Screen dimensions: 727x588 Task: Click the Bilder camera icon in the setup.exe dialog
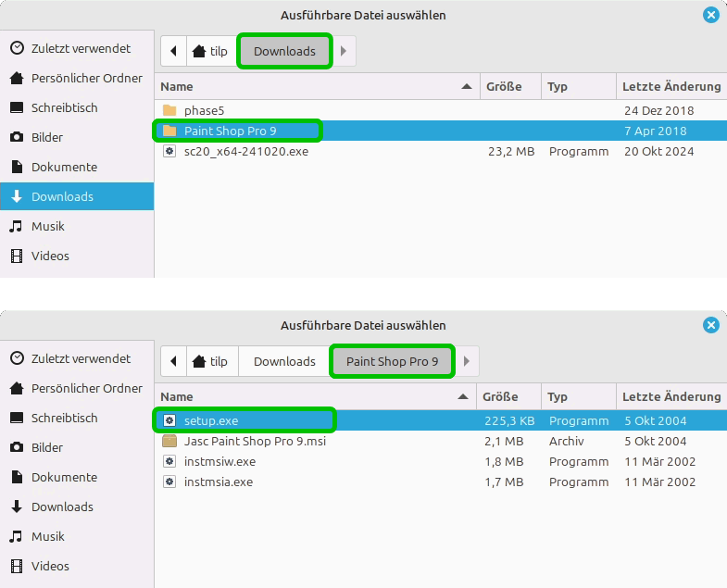tap(17, 448)
